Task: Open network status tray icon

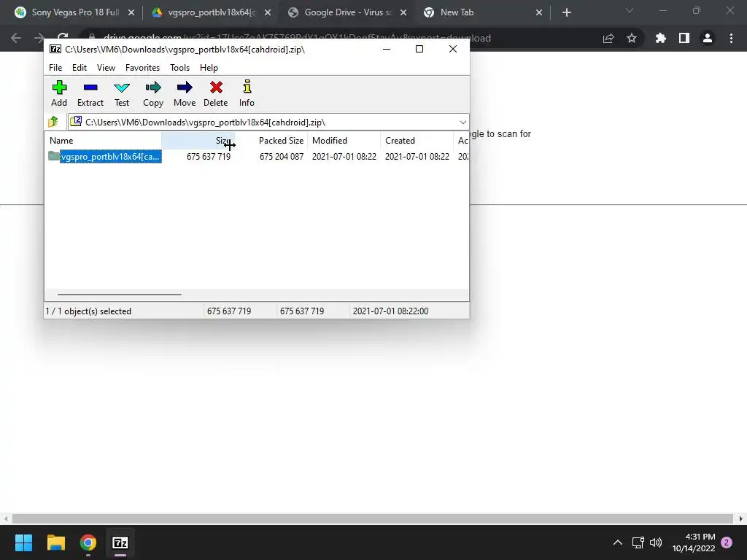Action: pos(638,542)
